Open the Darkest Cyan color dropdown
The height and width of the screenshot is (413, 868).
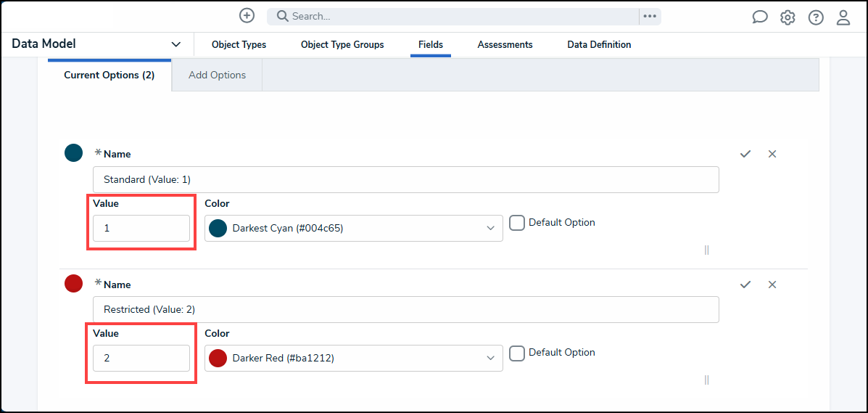coord(354,228)
